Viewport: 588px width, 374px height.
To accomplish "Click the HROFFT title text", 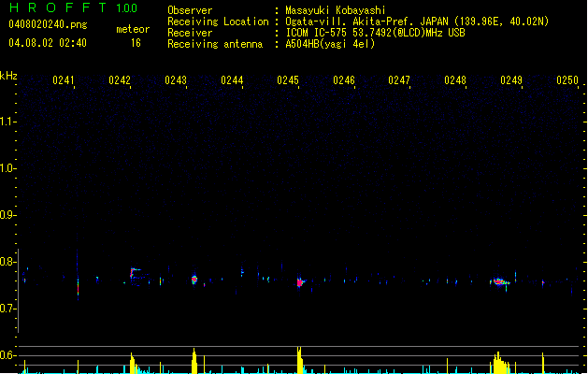I will pyautogui.click(x=58, y=7).
